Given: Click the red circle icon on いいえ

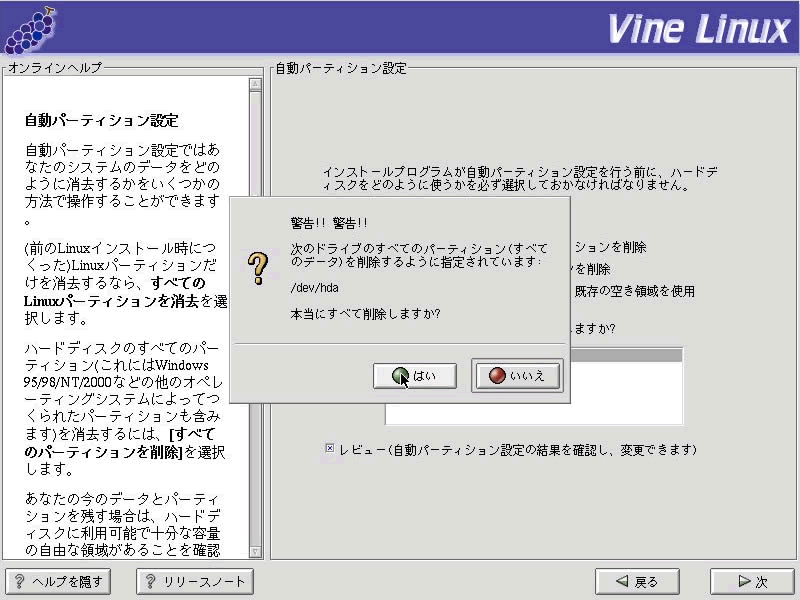Looking at the screenshot, I should click(x=497, y=376).
